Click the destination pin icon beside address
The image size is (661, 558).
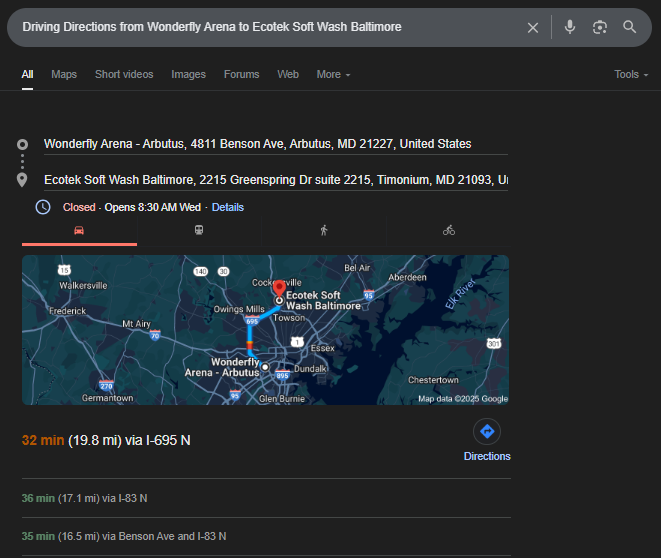click(22, 180)
